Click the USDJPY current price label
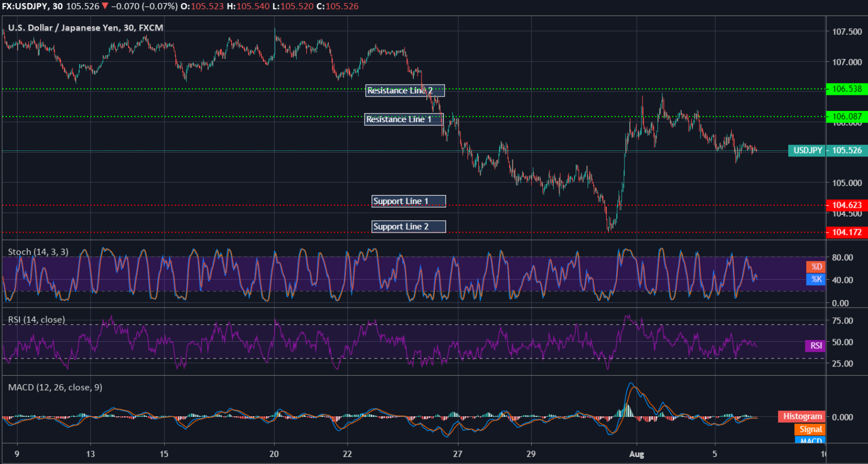This screenshot has width=868, height=464. (807, 151)
